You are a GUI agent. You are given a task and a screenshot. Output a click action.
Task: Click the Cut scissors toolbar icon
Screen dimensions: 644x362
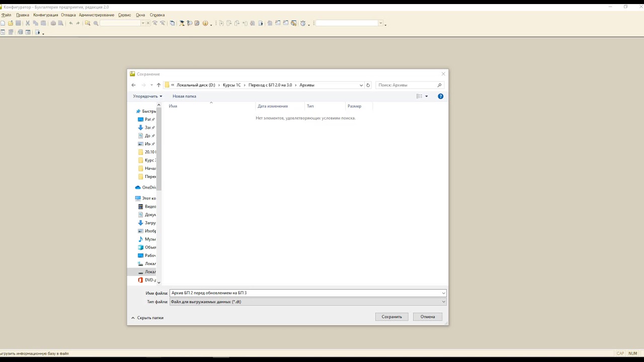(28, 23)
